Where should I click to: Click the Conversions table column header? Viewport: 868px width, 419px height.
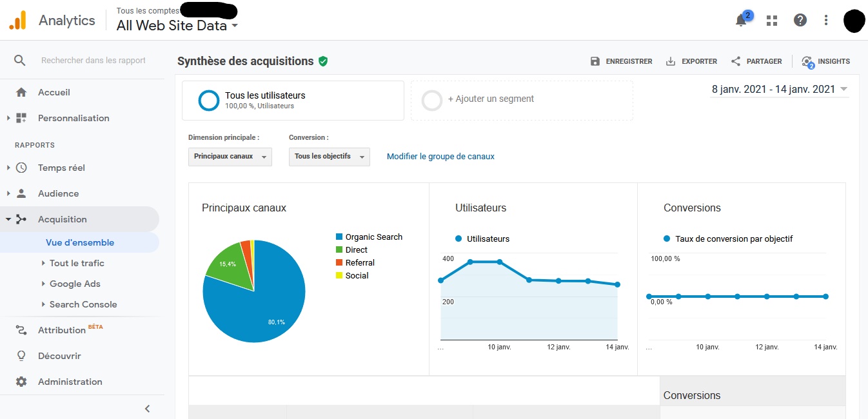(x=692, y=396)
